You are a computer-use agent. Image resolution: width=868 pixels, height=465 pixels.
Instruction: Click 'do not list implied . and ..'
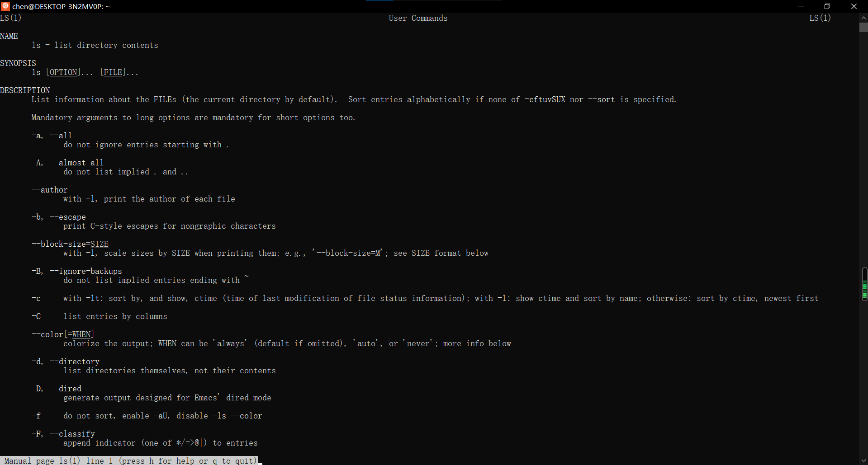[126, 172]
